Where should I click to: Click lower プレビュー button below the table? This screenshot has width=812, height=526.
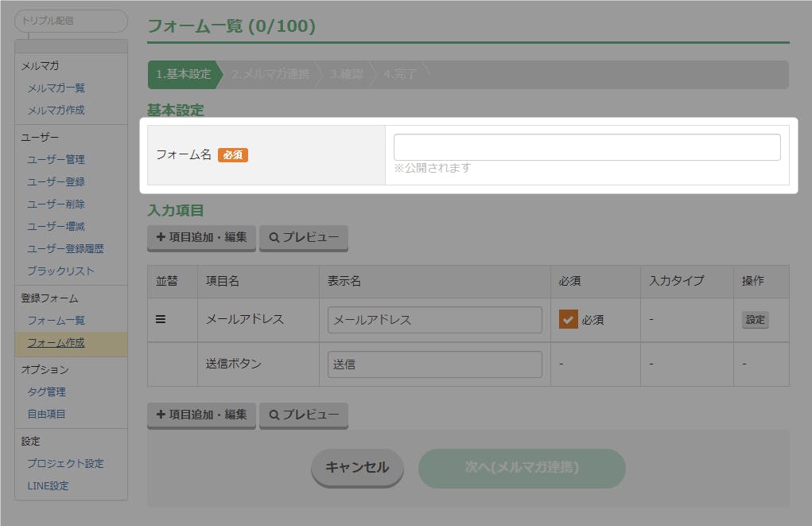tap(304, 415)
